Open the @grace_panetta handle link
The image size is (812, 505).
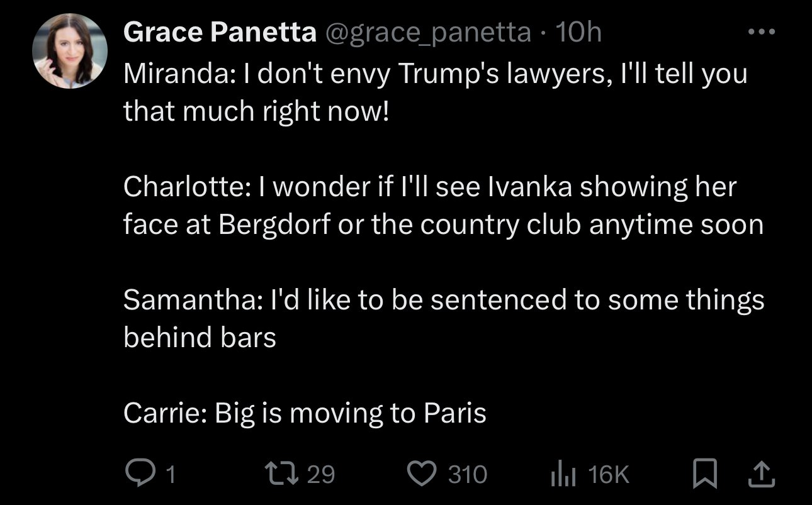427,32
